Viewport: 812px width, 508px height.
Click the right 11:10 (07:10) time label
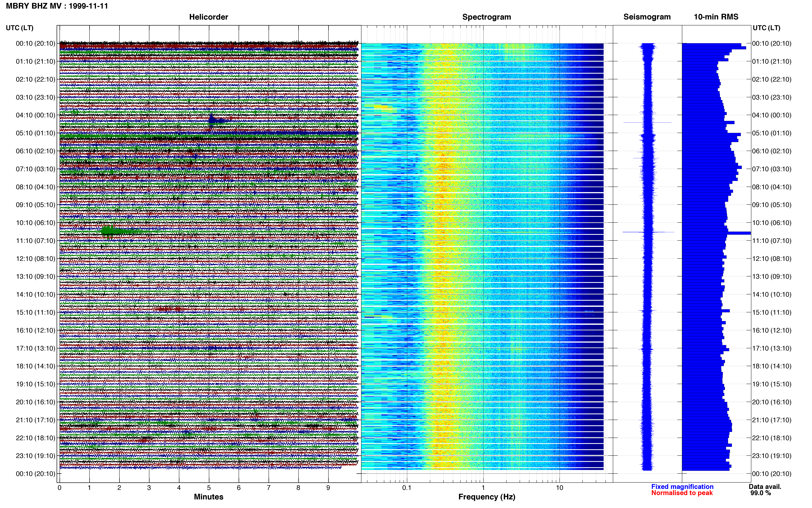(772, 240)
